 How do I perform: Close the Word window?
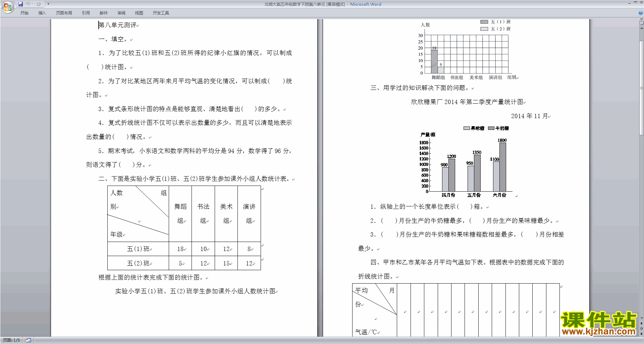pyautogui.click(x=641, y=3)
